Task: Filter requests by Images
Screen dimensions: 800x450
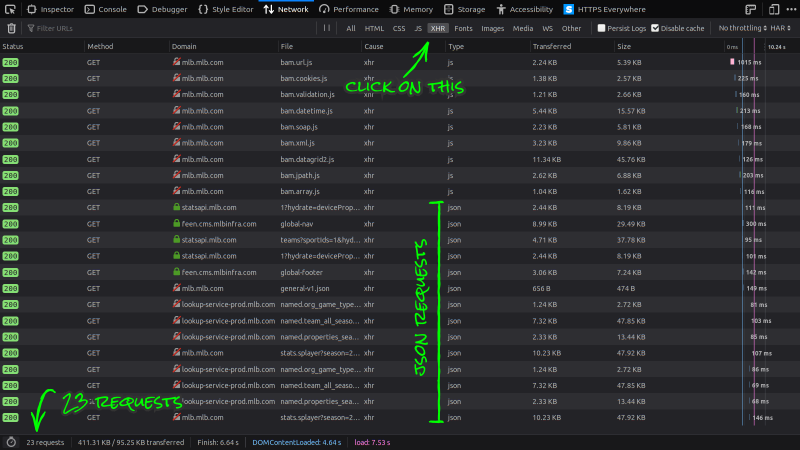Action: (492, 28)
